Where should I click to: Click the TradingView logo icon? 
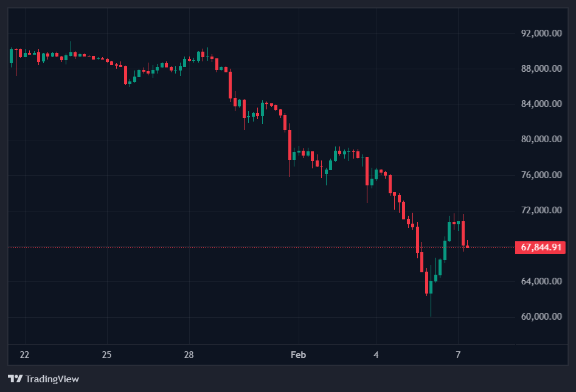click(x=15, y=379)
